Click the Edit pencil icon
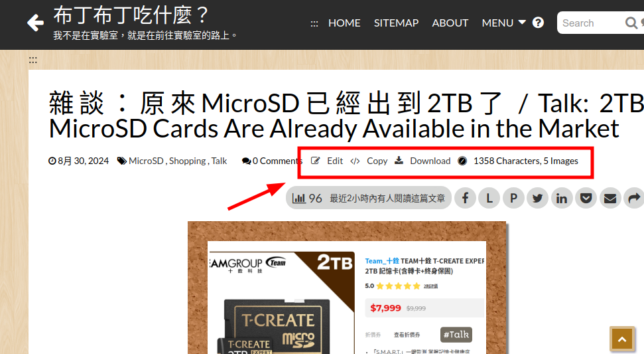Screen dimensions: 644x354 click(x=316, y=161)
